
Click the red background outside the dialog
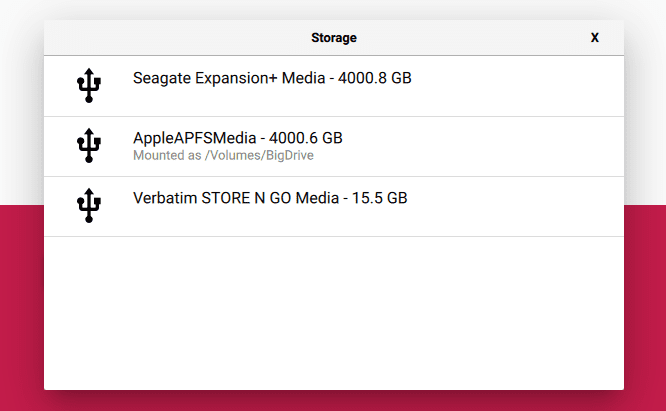21,308
